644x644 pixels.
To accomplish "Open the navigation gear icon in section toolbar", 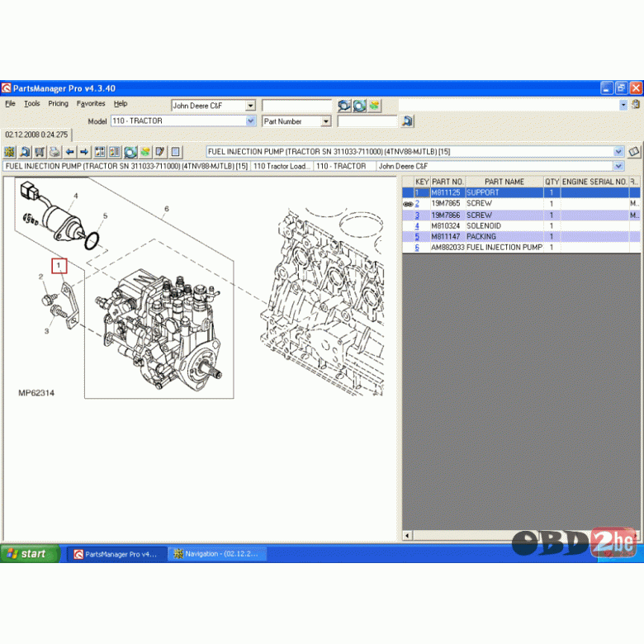I will click(x=9, y=152).
